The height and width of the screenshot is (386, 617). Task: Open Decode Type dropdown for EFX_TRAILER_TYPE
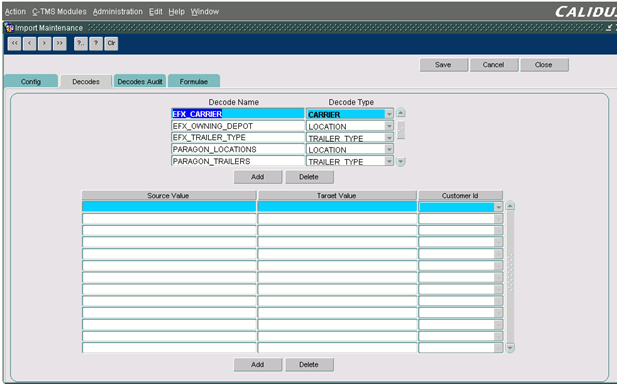point(389,138)
